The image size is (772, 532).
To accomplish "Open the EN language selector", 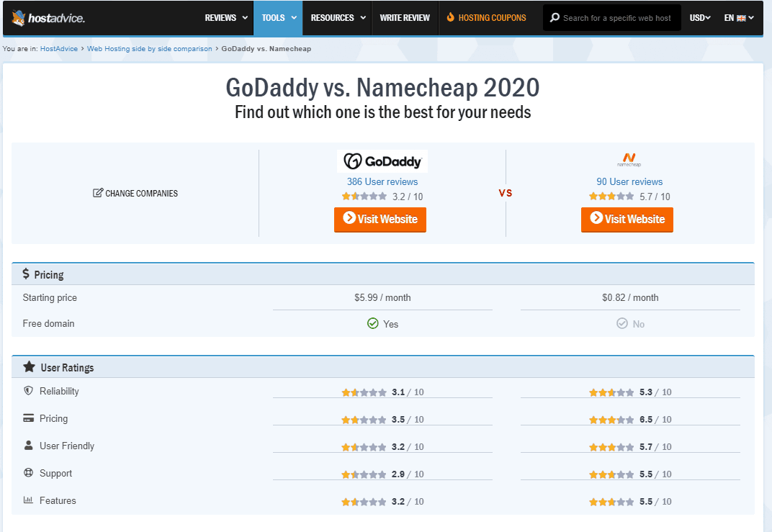I will 739,18.
